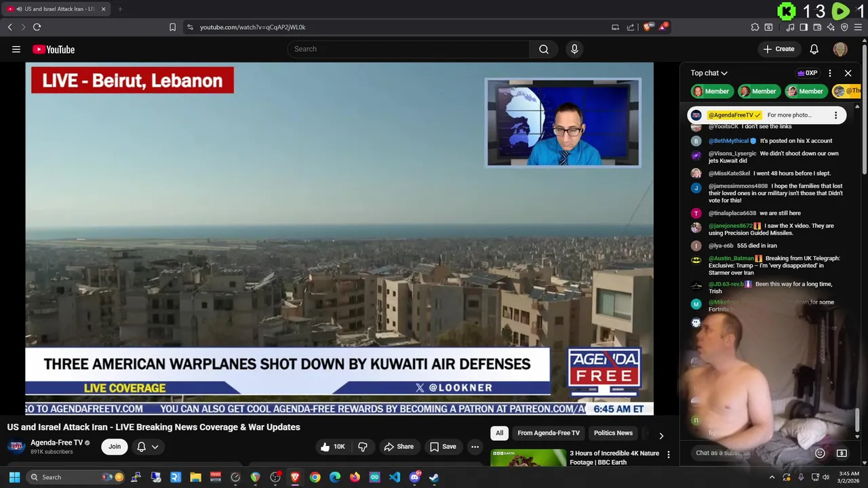868x488 pixels.
Task: Click the browser address bar URL
Action: [252, 27]
